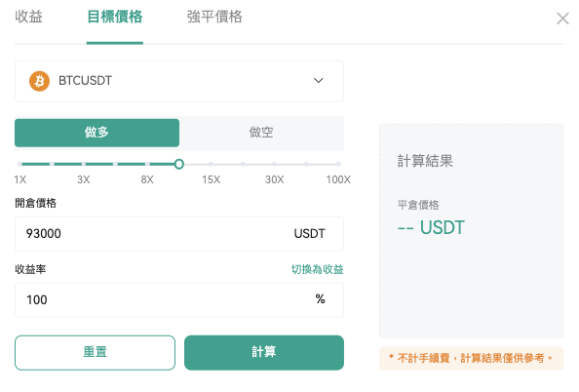Viewport: 579px width, 392px height.
Task: Open the 收益 tab
Action: click(x=29, y=17)
